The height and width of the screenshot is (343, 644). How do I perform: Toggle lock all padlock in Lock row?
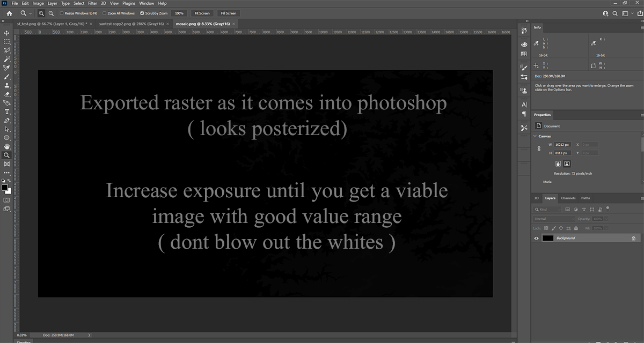coord(575,228)
